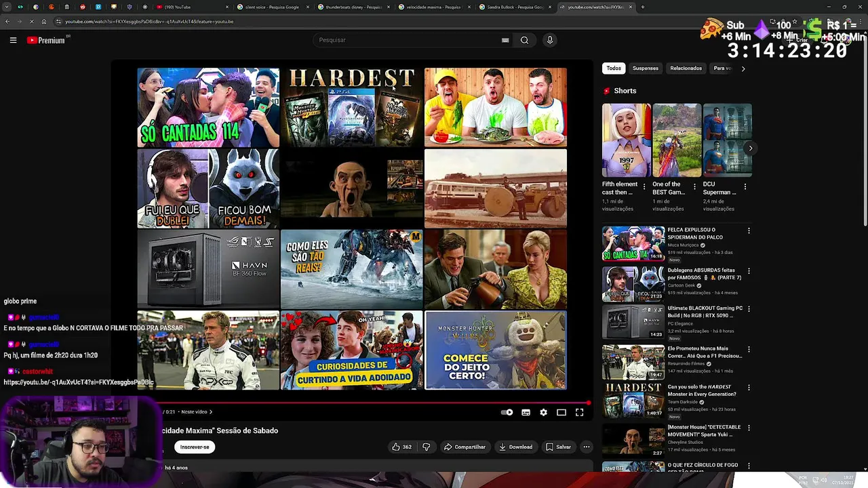Dislike the video with thumbs down
Viewport: 868px width, 488px height.
[x=427, y=447]
